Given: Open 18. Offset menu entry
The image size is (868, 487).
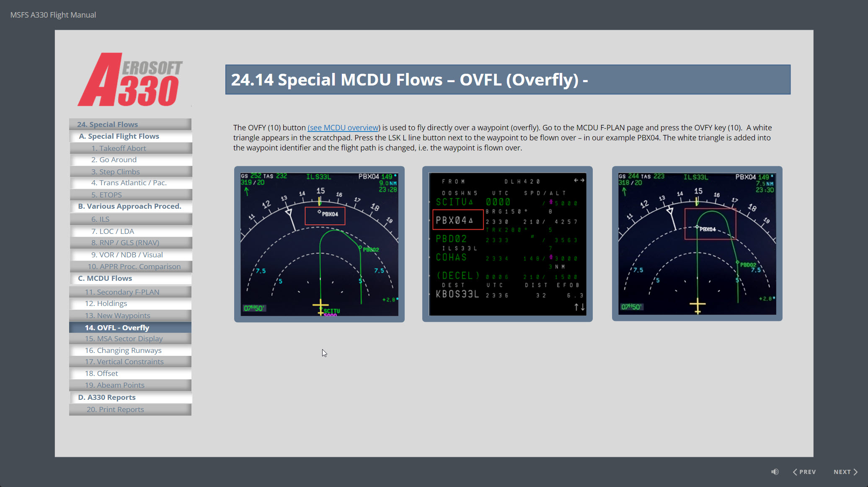Looking at the screenshot, I should pyautogui.click(x=101, y=373).
